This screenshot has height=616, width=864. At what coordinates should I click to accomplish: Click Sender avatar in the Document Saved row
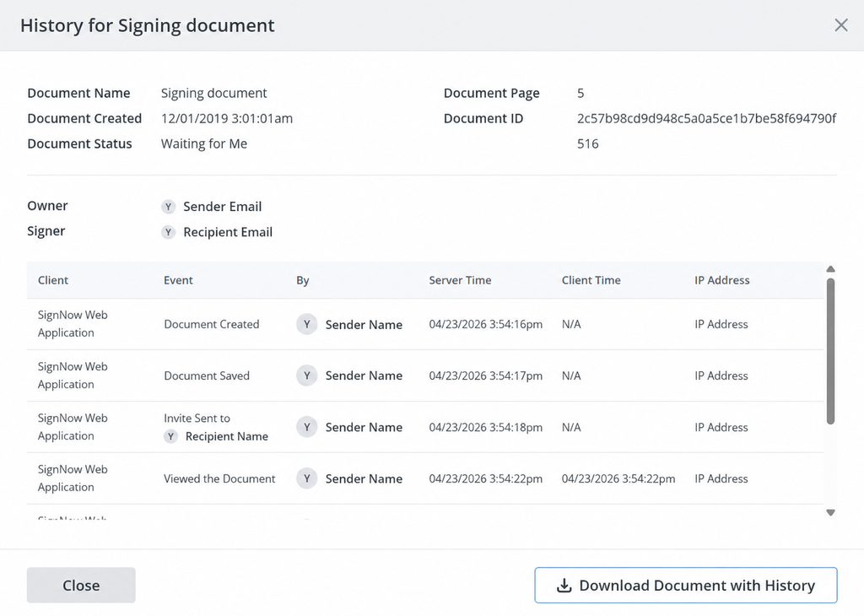[307, 376]
